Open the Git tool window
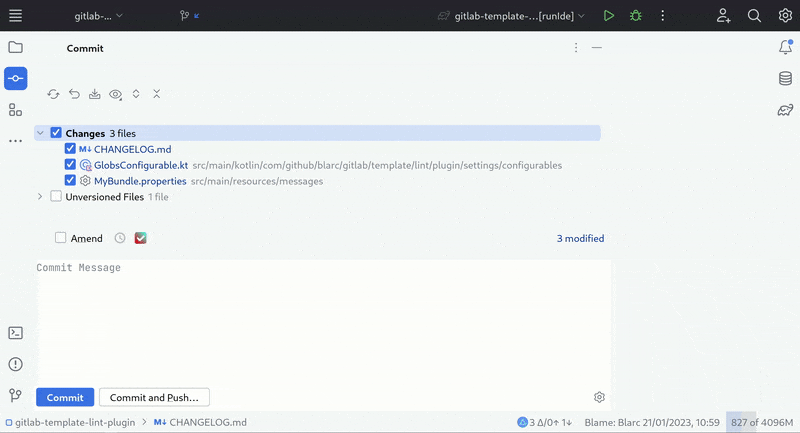Image resolution: width=800 pixels, height=433 pixels. (x=15, y=395)
